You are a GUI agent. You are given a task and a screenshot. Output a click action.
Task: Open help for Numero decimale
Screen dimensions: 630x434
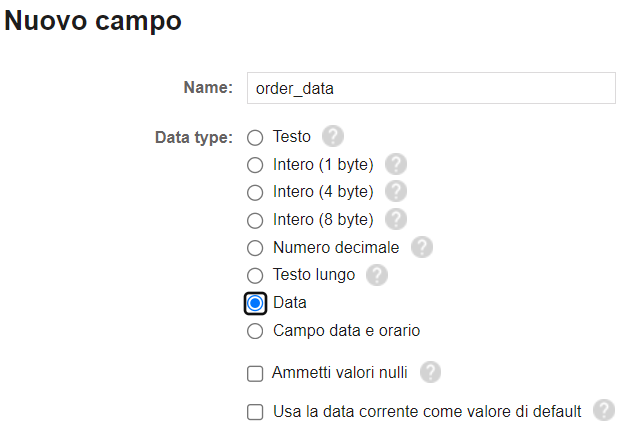[422, 247]
